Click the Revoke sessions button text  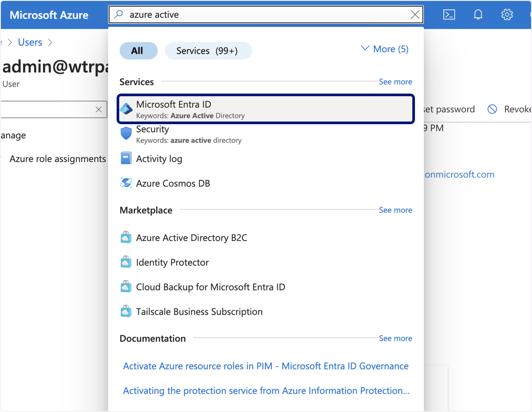click(518, 109)
